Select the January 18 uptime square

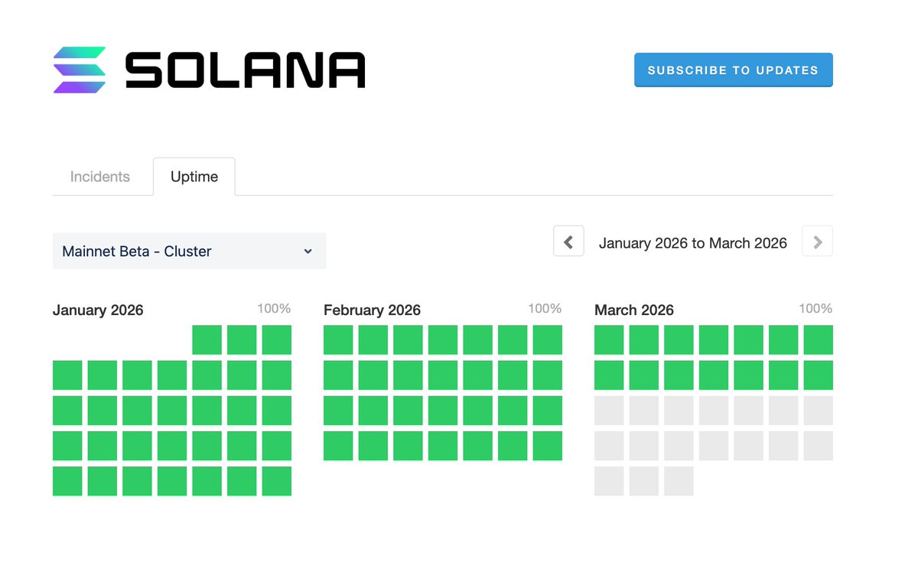click(x=67, y=446)
